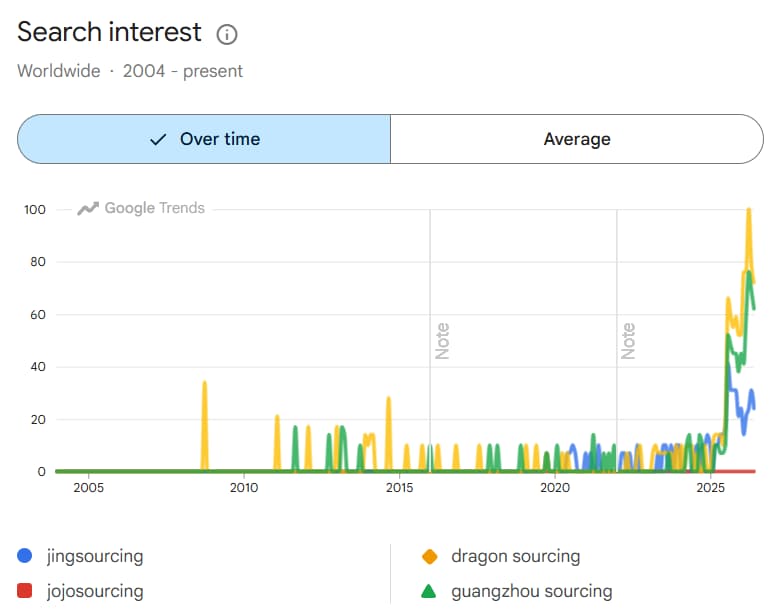Click the checkmark in the Over time tab
784x615 pixels.
click(158, 140)
